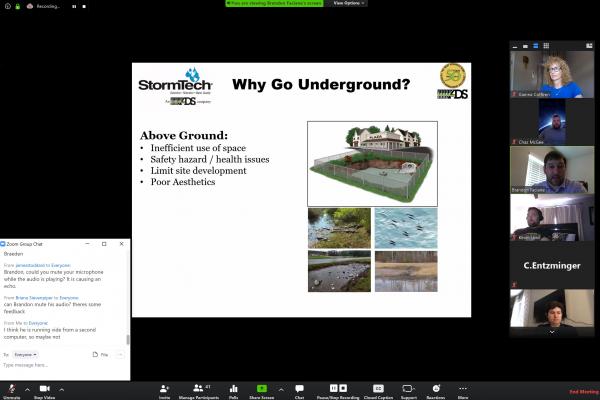Pause the recording from bottom toolbar
Image resolution: width=600 pixels, height=400 pixels.
click(334, 388)
